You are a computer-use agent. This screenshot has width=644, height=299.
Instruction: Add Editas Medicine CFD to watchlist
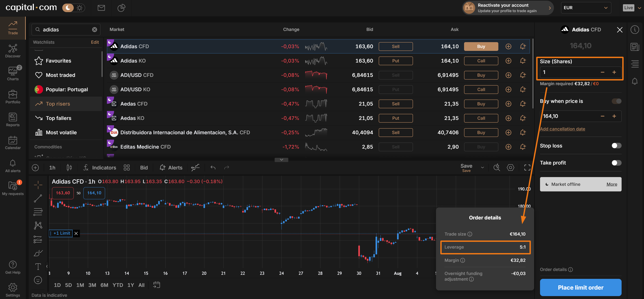[x=508, y=147]
